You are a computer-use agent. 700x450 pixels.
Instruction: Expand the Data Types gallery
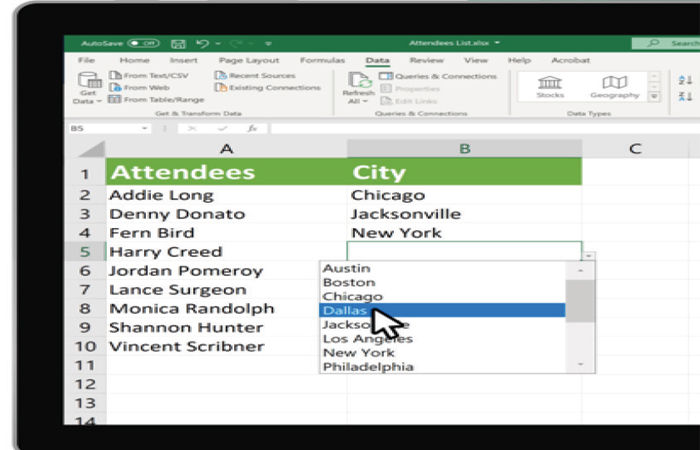[x=654, y=97]
